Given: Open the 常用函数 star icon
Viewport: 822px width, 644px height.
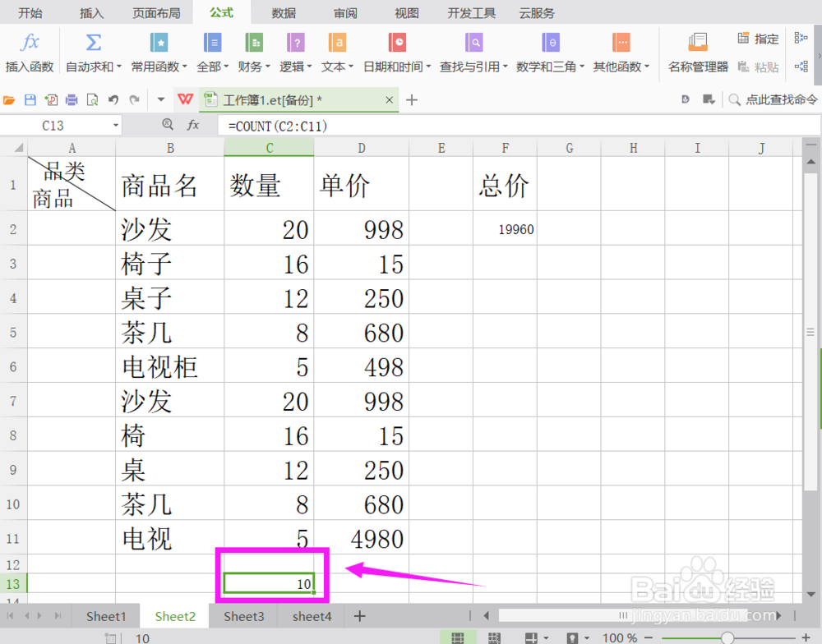Looking at the screenshot, I should tap(159, 42).
